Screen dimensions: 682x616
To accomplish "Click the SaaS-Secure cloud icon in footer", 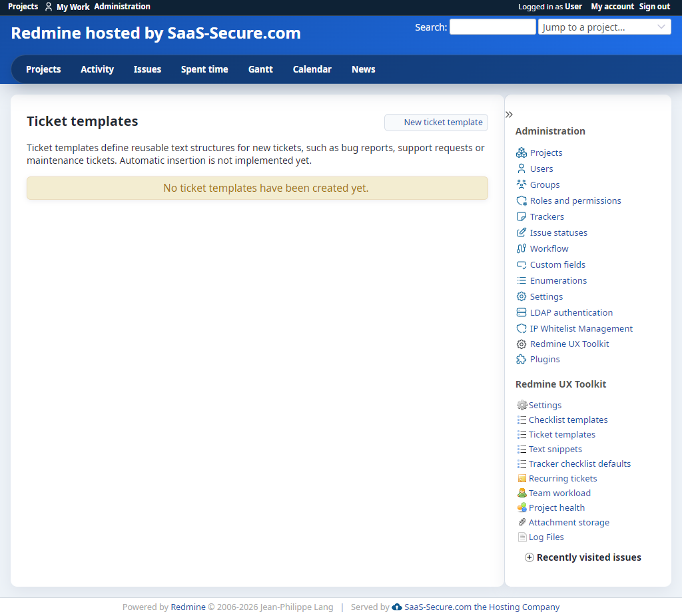I will [397, 607].
